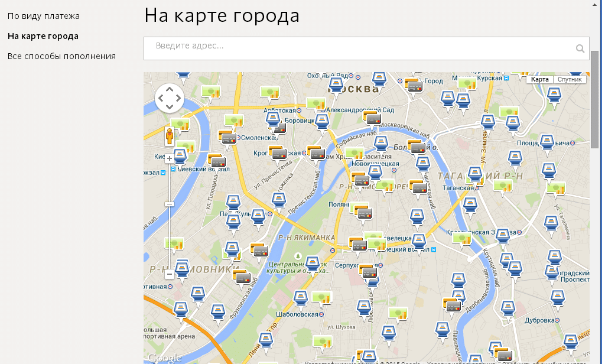Click the map pan control's left arrow

click(x=161, y=98)
